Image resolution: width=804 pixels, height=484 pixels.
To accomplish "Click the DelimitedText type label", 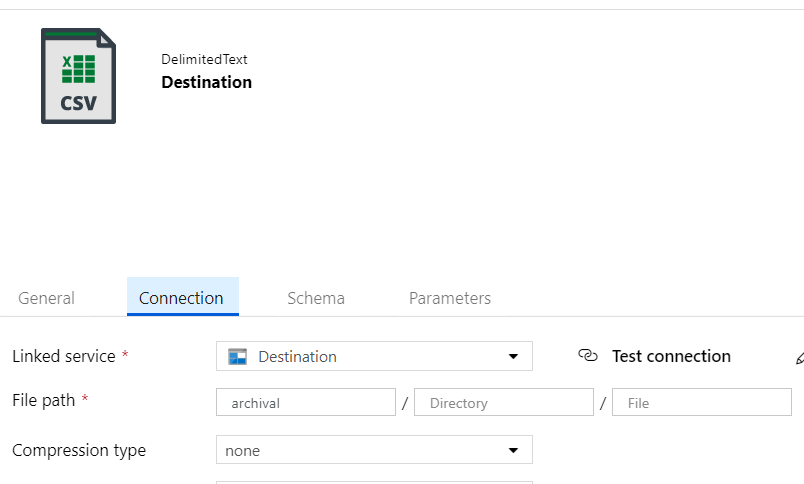I will coord(204,59).
